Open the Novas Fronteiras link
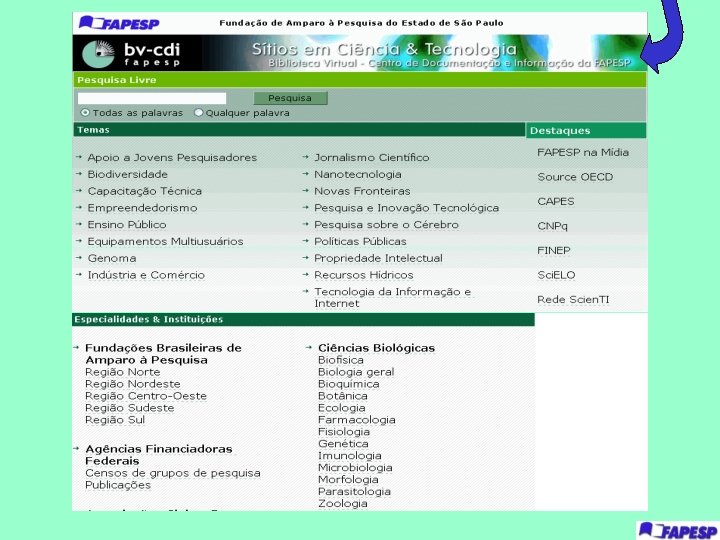 362,191
